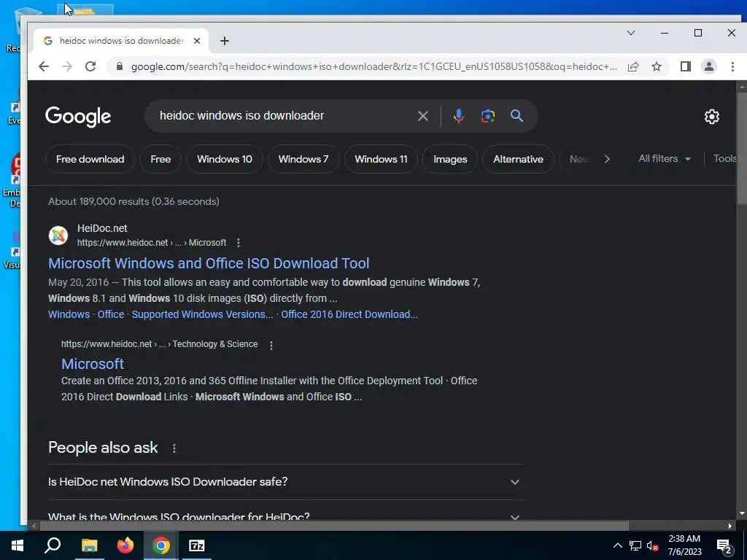
Task: Click the address bar URL
Action: click(374, 66)
